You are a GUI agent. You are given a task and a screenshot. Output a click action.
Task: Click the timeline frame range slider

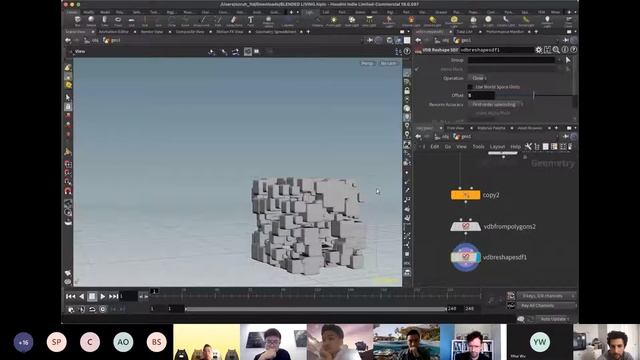click(316, 309)
